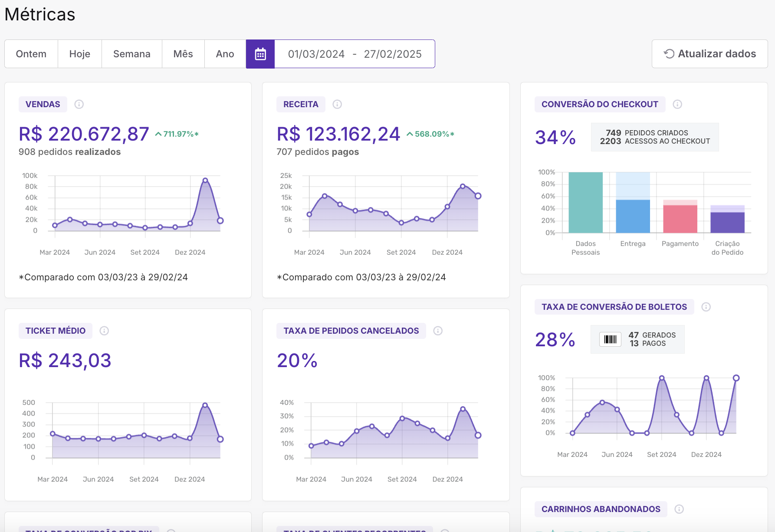Click the revenue value R$ 123.162,24

click(x=338, y=134)
